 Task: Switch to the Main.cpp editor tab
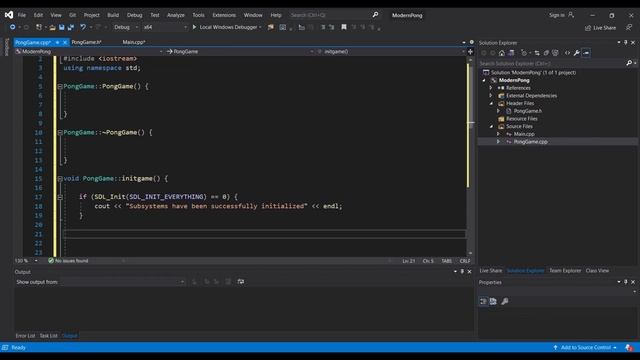pos(134,42)
